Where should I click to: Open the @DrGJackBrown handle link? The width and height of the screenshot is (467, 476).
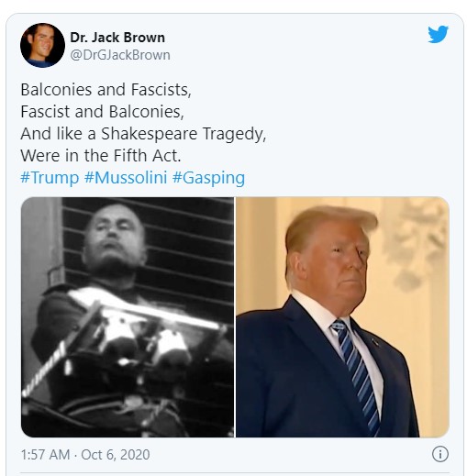click(x=120, y=55)
